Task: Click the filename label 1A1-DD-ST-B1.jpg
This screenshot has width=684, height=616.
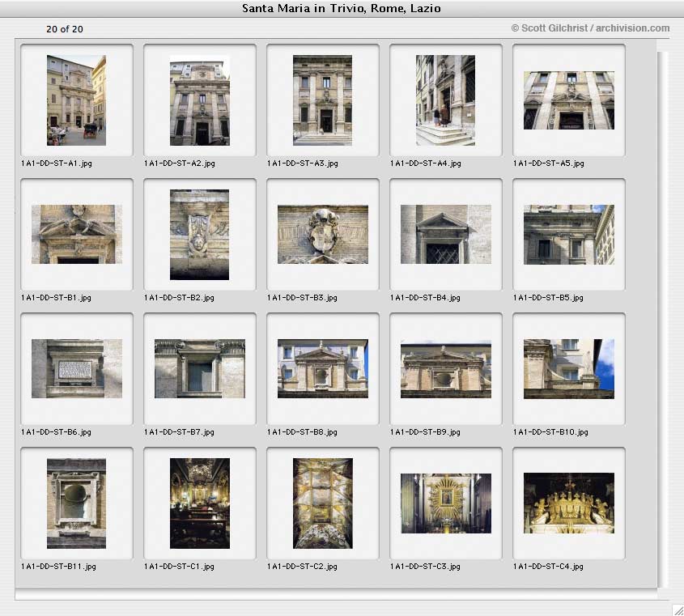Action: [57, 298]
